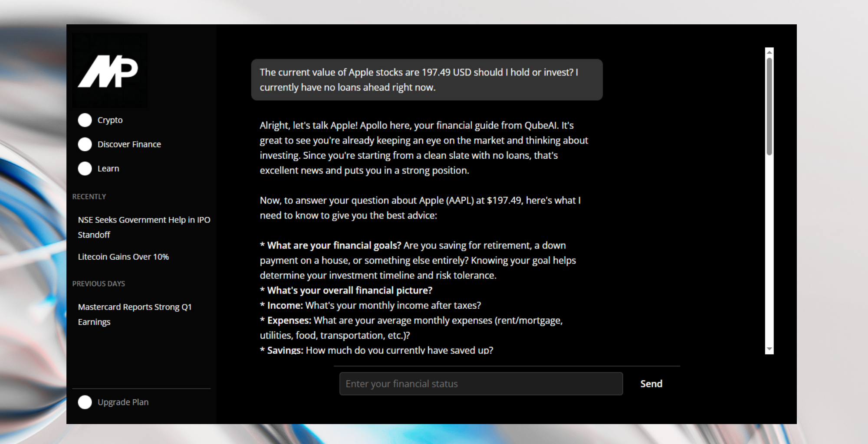This screenshot has height=444, width=868.
Task: Click the 'Expenses:' bullet line
Action: click(411, 328)
